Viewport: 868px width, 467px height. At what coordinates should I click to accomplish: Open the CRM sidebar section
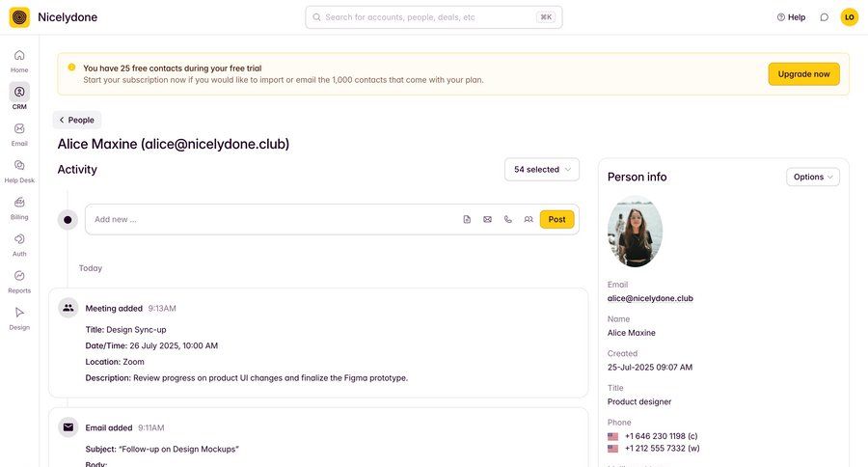[19, 96]
